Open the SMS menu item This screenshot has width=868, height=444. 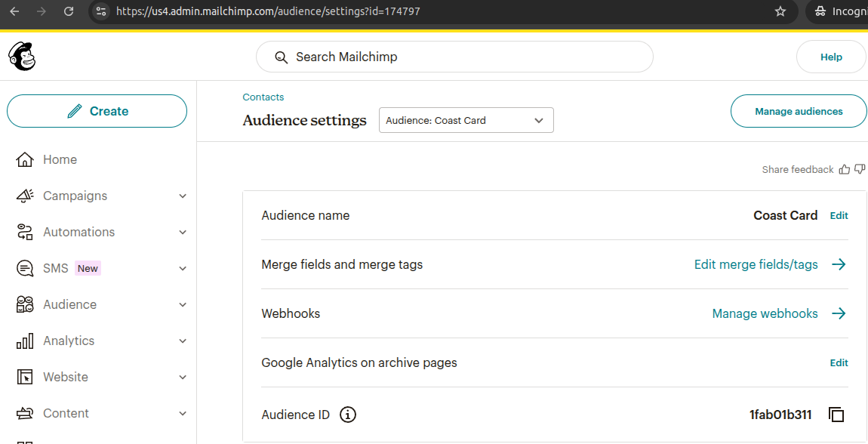(x=56, y=268)
